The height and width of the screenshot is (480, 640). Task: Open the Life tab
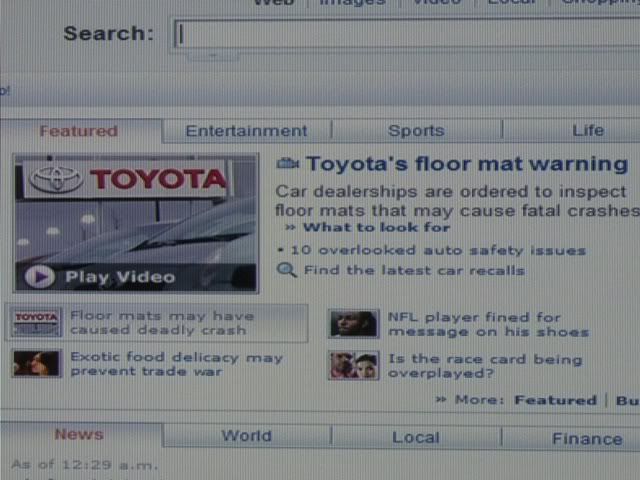[588, 131]
